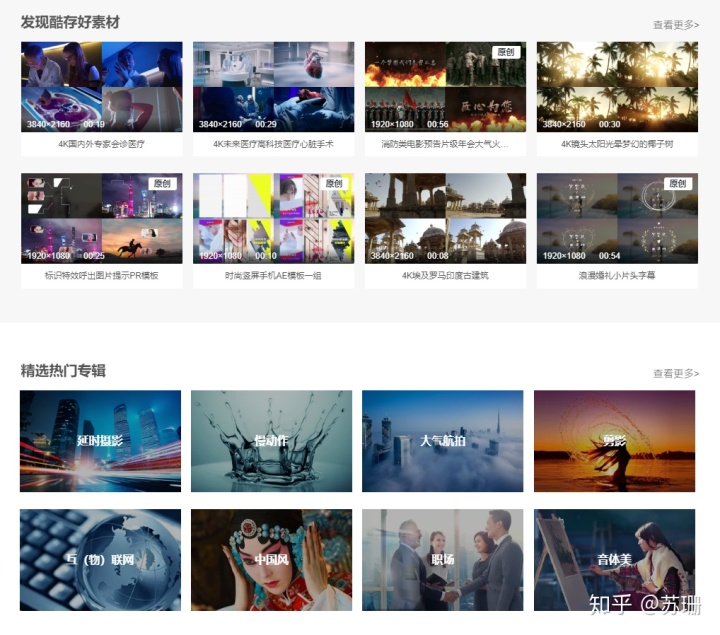Click the title text 标识特效呼出图片提示PR模板

pyautogui.click(x=101, y=275)
